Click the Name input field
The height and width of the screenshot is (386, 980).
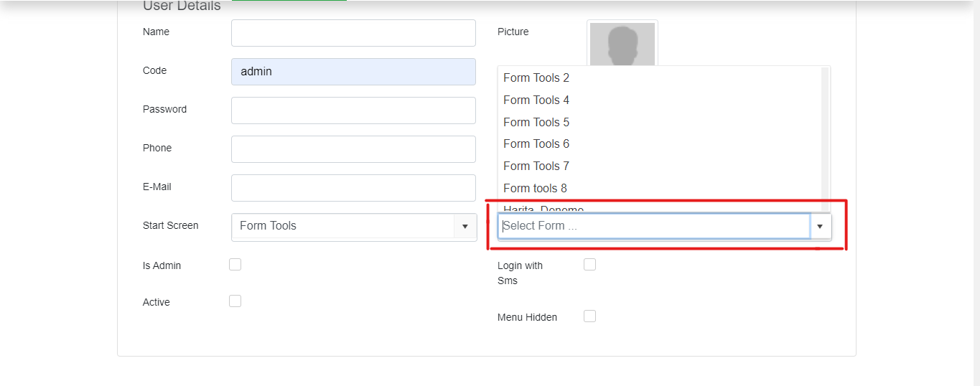353,33
